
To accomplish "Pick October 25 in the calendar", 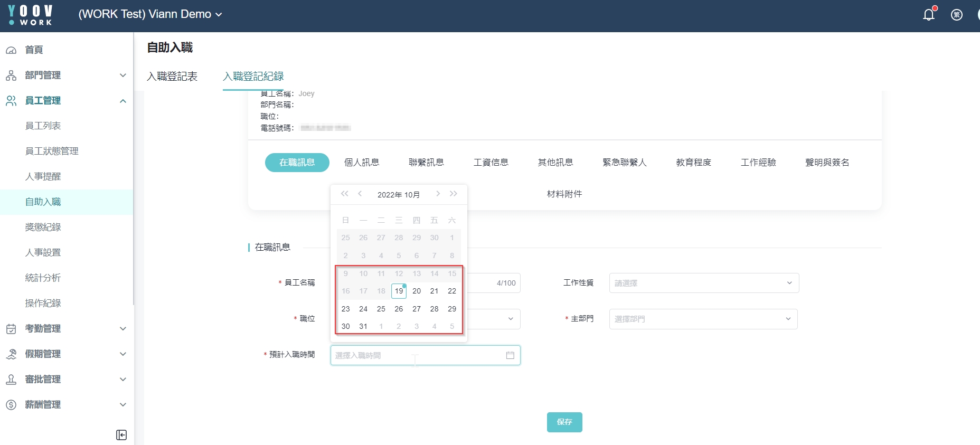I will point(381,309).
